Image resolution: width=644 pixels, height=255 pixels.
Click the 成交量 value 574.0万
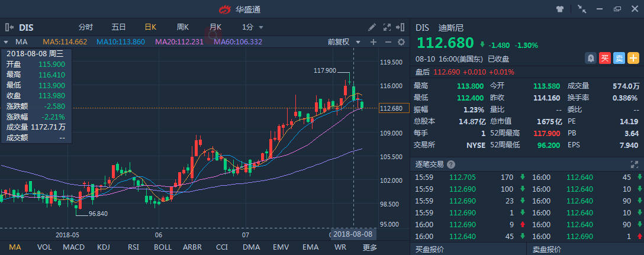626,86
